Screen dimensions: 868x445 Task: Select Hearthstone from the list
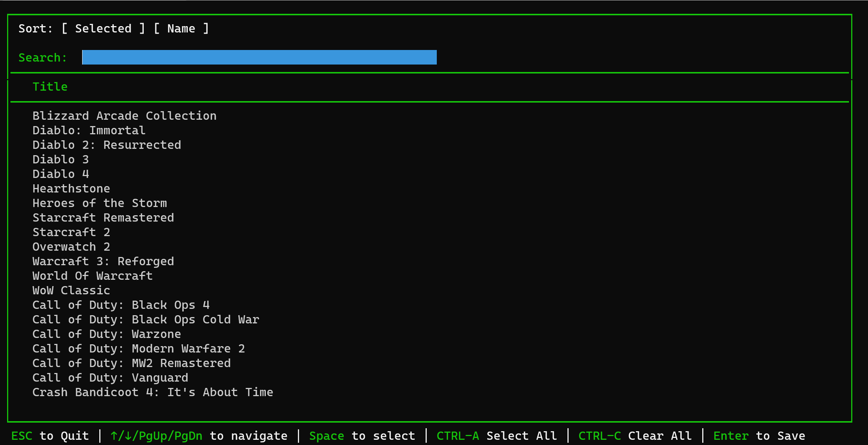[x=71, y=189]
